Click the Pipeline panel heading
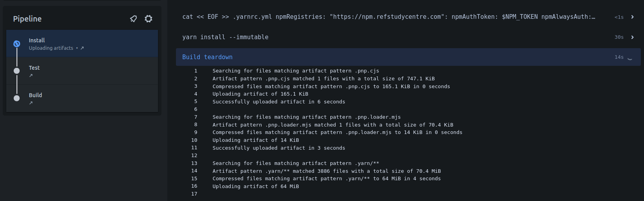The height and width of the screenshot is (201, 644). (27, 19)
